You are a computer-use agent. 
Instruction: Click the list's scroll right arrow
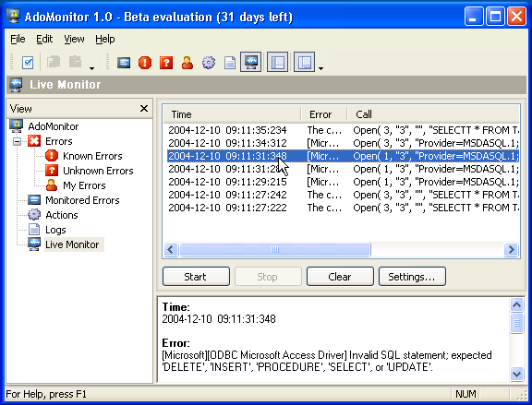(511, 250)
